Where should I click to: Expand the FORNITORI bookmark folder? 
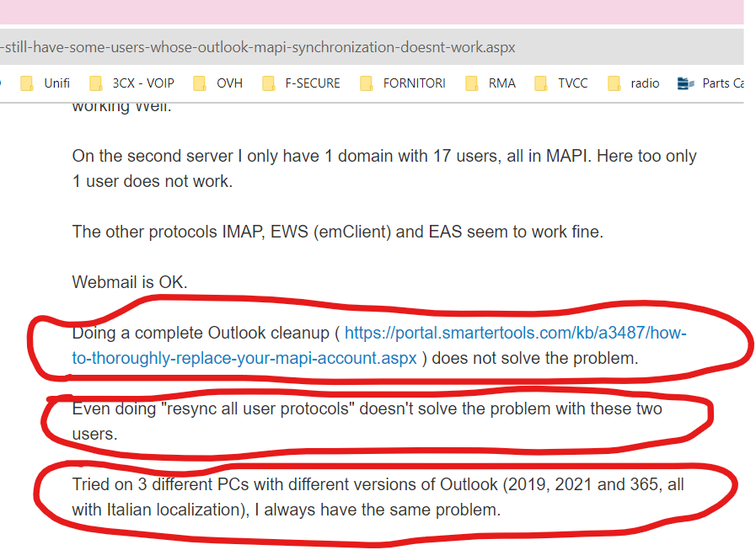403,83
